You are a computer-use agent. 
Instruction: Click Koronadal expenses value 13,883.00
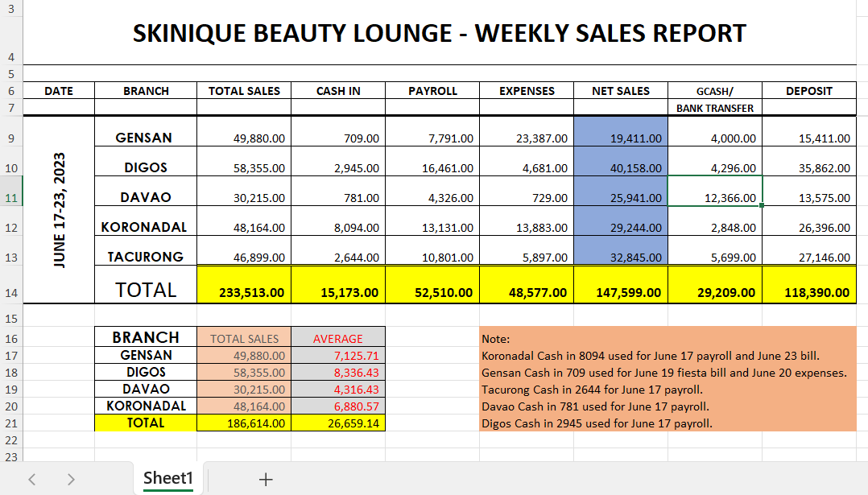(527, 221)
